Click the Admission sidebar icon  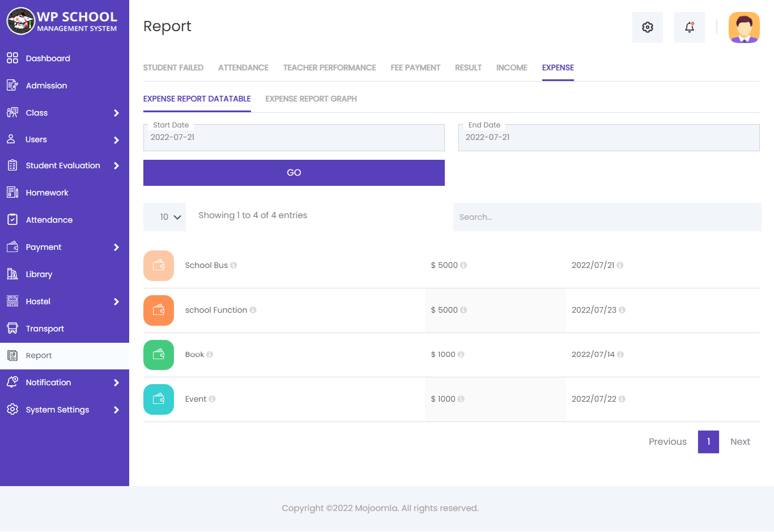[x=12, y=85]
